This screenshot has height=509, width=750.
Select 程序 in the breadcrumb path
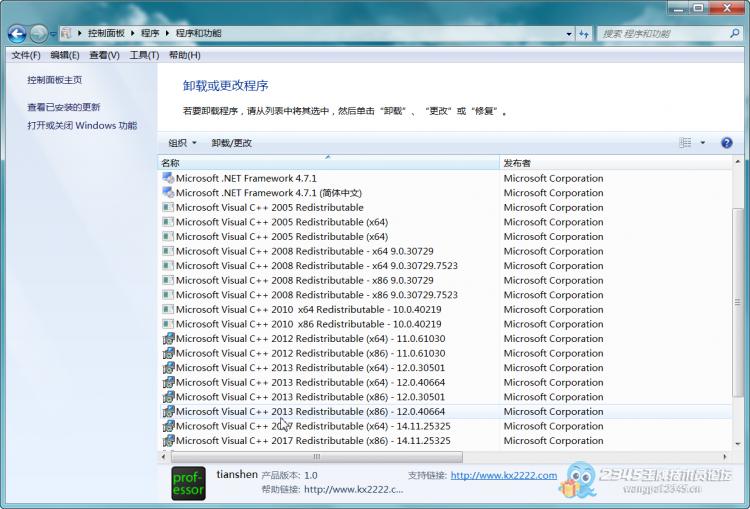point(150,33)
